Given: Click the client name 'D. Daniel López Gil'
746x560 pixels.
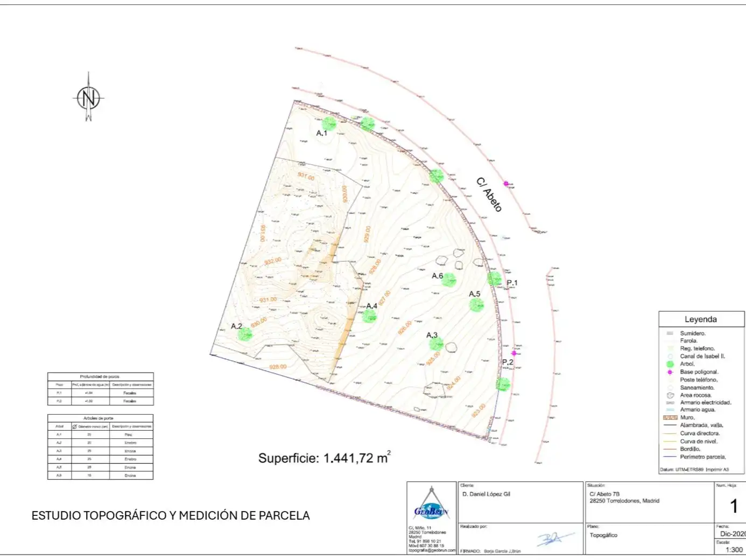Looking at the screenshot, I should coord(486,494).
